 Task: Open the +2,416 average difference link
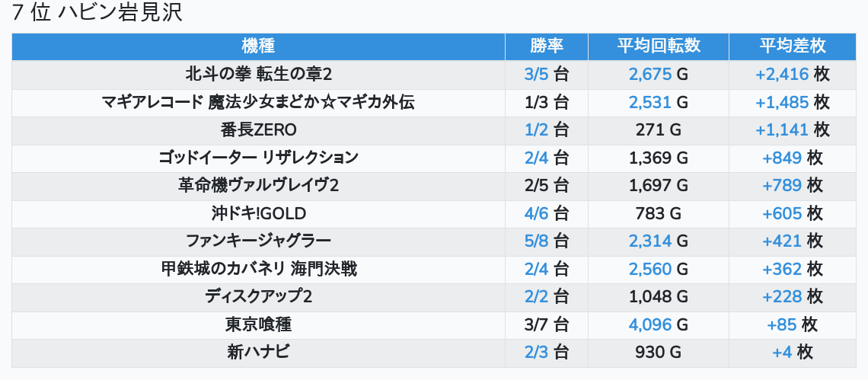click(782, 75)
